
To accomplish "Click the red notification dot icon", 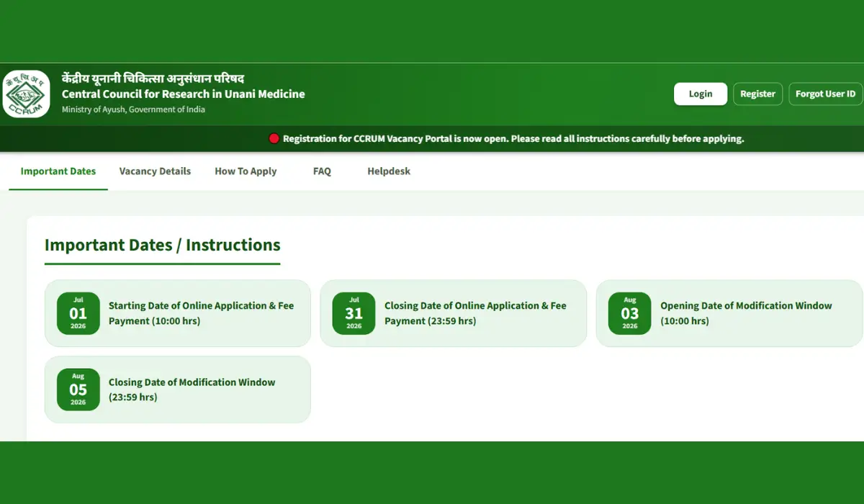I will 274,139.
